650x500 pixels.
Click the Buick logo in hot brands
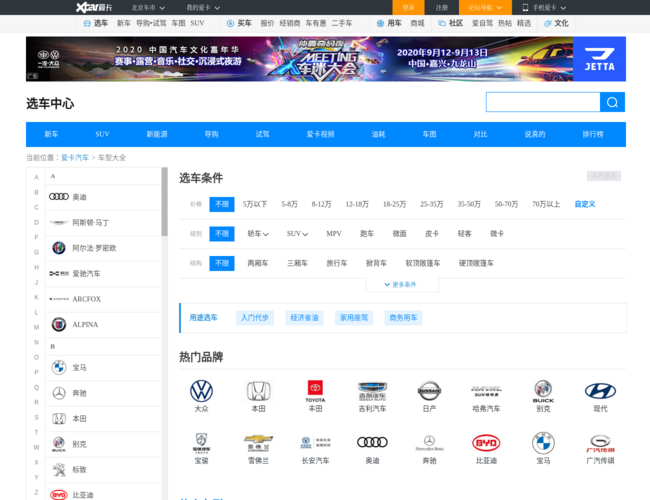click(543, 391)
